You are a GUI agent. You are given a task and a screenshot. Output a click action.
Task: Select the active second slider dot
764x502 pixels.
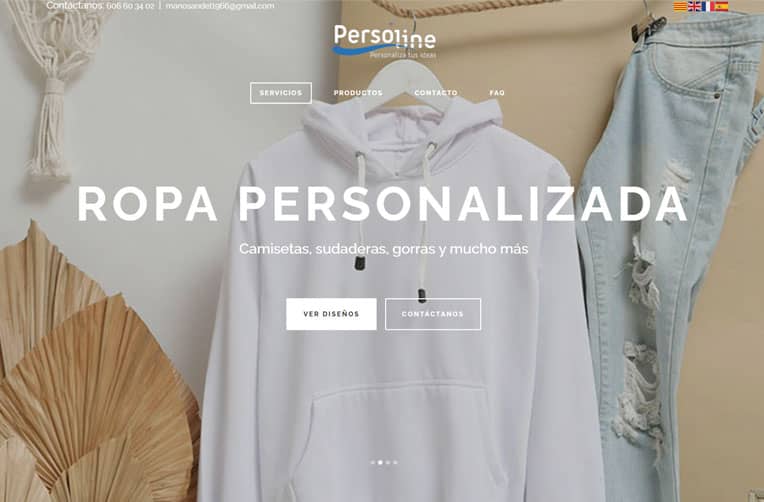(x=380, y=462)
